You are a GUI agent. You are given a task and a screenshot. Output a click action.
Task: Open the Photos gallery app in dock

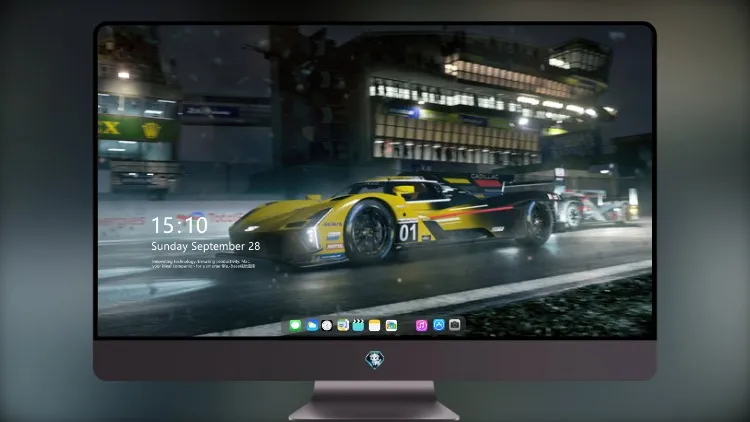point(391,325)
